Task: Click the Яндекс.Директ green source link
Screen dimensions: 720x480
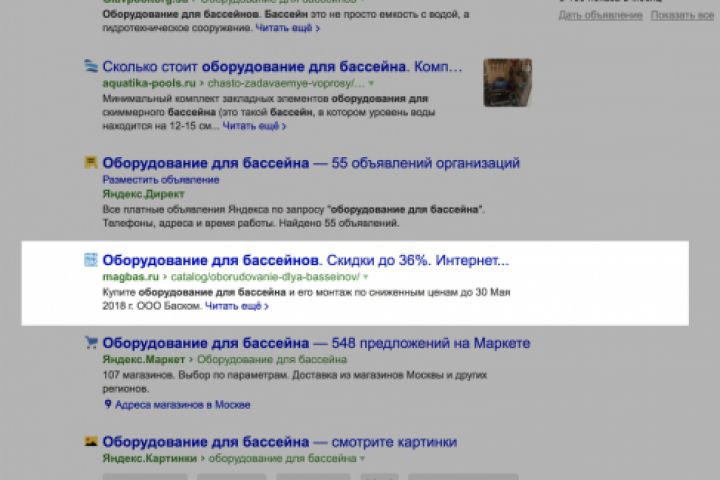Action: click(x=143, y=194)
